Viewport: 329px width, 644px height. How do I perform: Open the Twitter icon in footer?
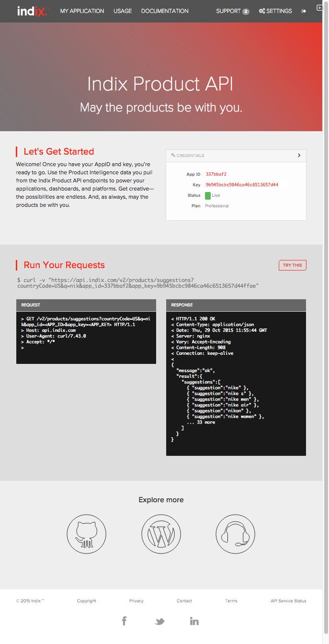(x=160, y=621)
